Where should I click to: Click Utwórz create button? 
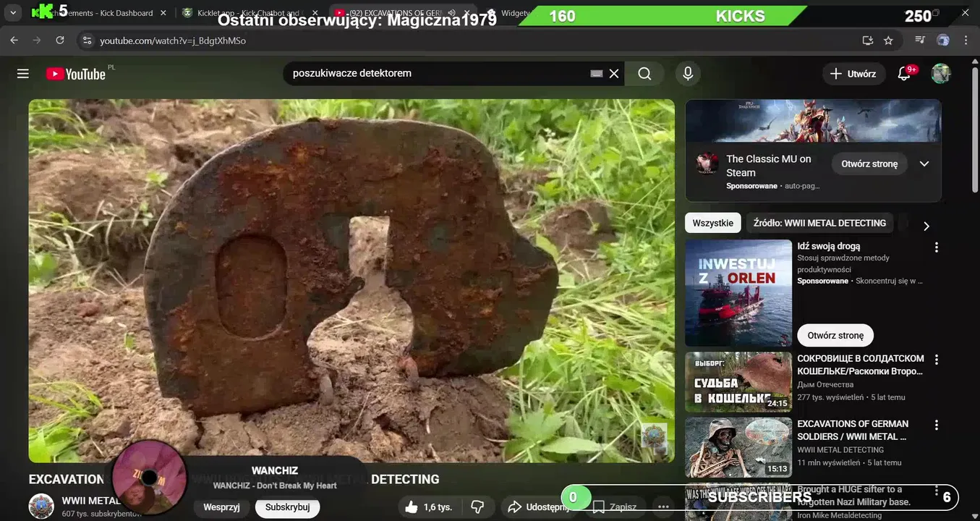[x=853, y=73]
